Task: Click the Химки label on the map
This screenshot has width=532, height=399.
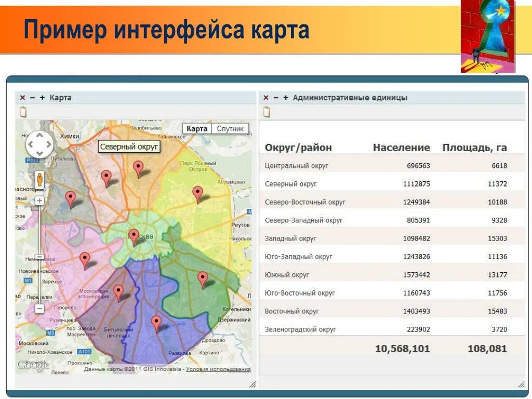Action: (x=70, y=136)
